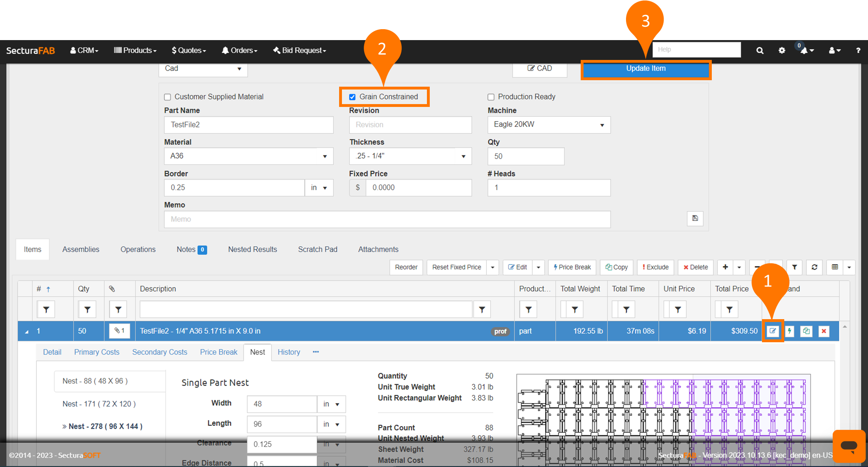The height and width of the screenshot is (467, 868).
Task: Click the Part Name input field
Action: point(248,125)
